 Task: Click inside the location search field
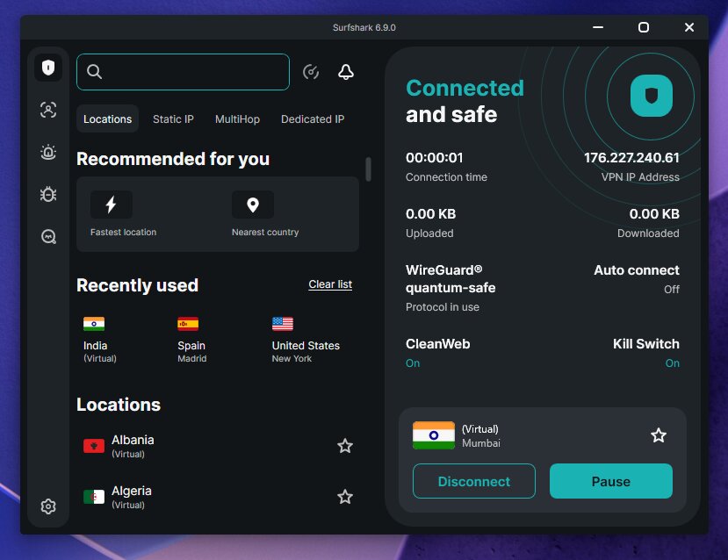(x=183, y=72)
